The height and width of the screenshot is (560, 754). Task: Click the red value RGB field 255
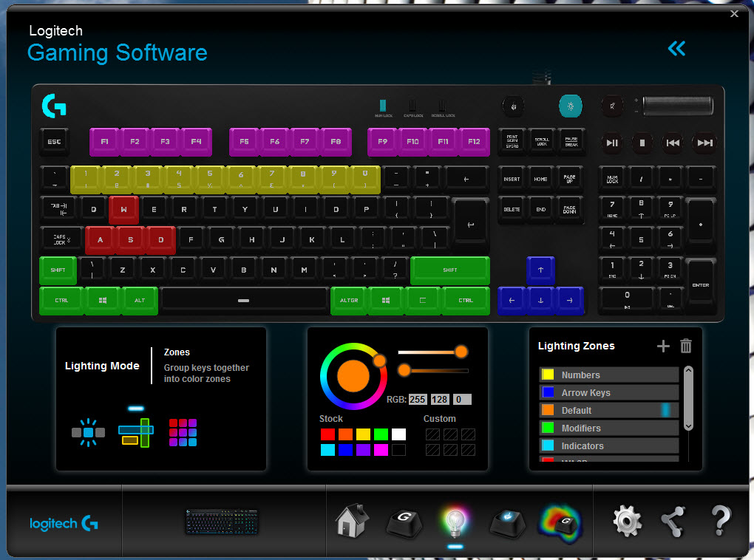[x=418, y=400]
